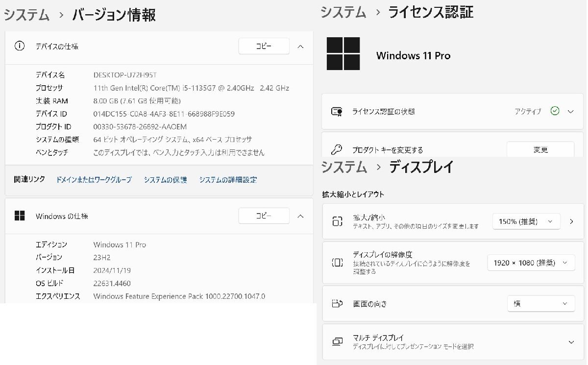Go to システム breadcrumb in ライセンス認証
Screen dimensions: 588x365
click(x=343, y=12)
